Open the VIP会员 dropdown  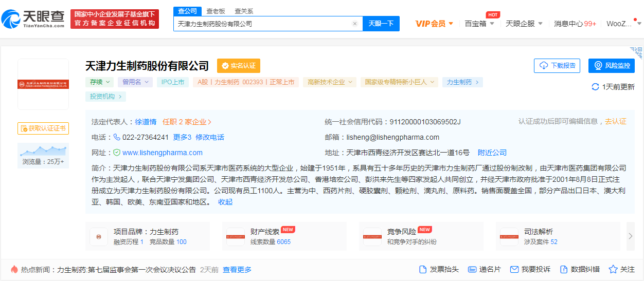434,24
